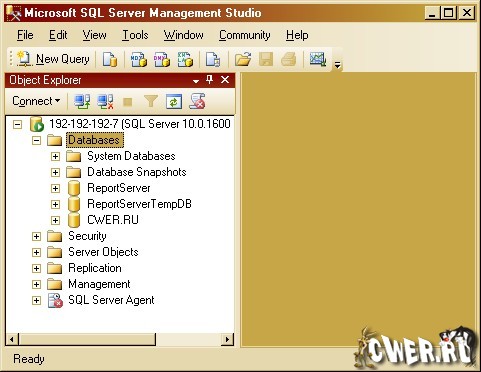Screen dimensions: 481x372
Task: Close the Object Explorer panel
Action: 225,80
